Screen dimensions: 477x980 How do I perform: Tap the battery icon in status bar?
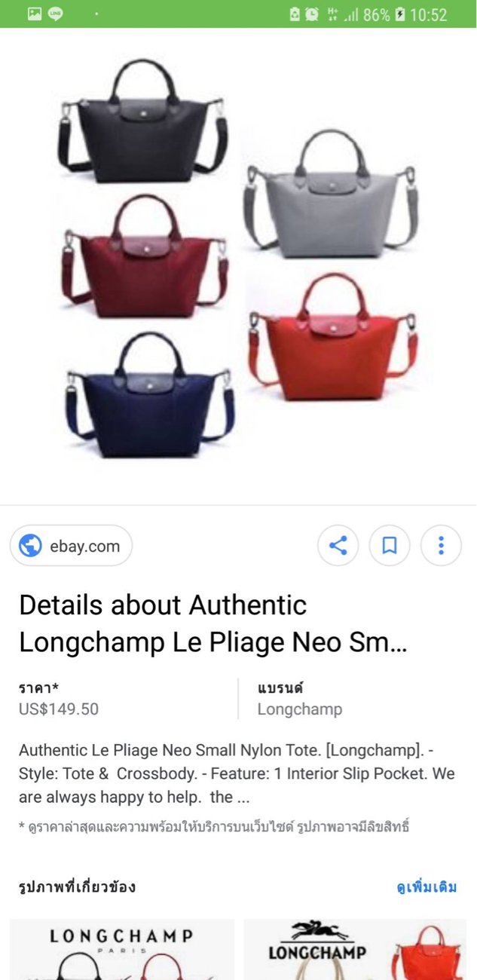tap(400, 14)
